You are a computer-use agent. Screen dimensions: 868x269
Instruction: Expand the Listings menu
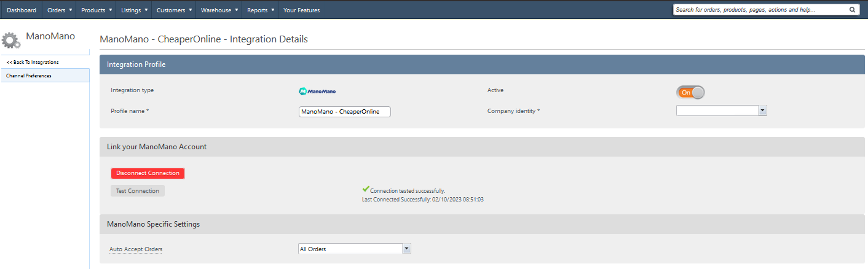134,10
